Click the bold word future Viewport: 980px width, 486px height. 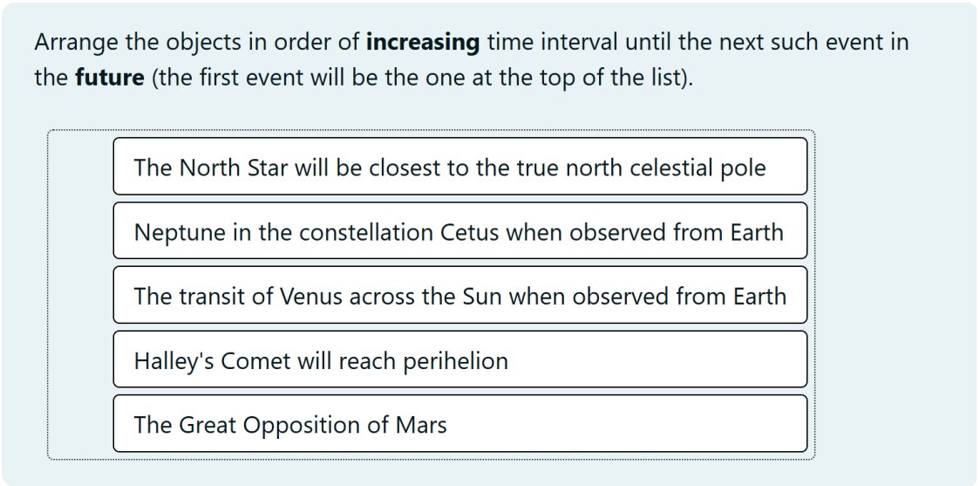(109, 79)
